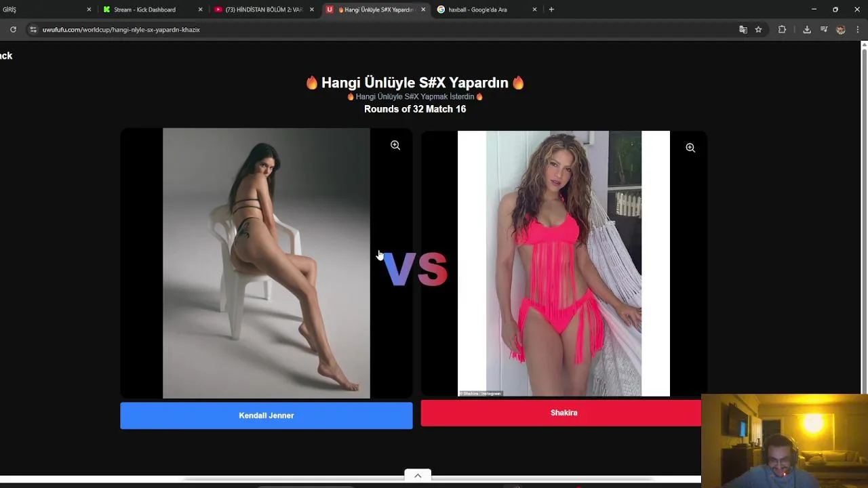Click the Shakira photo thumbnail
The width and height of the screenshot is (868, 488).
[564, 263]
